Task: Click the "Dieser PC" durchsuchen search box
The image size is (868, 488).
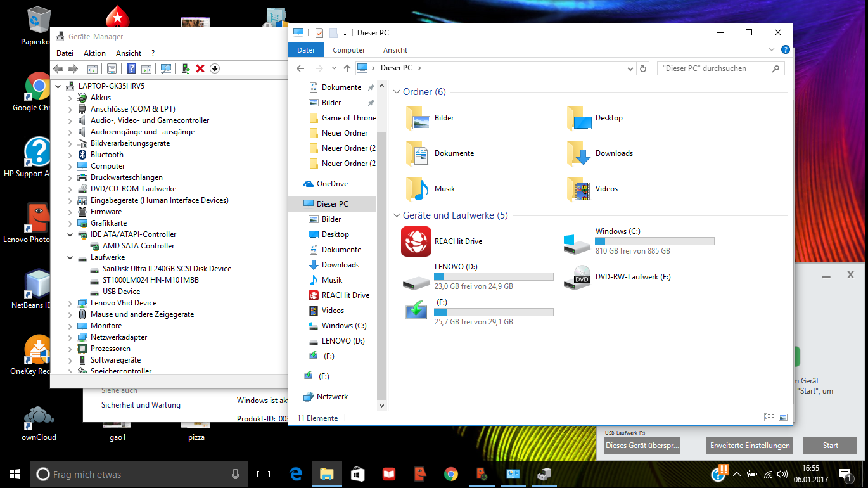Action: (x=721, y=68)
